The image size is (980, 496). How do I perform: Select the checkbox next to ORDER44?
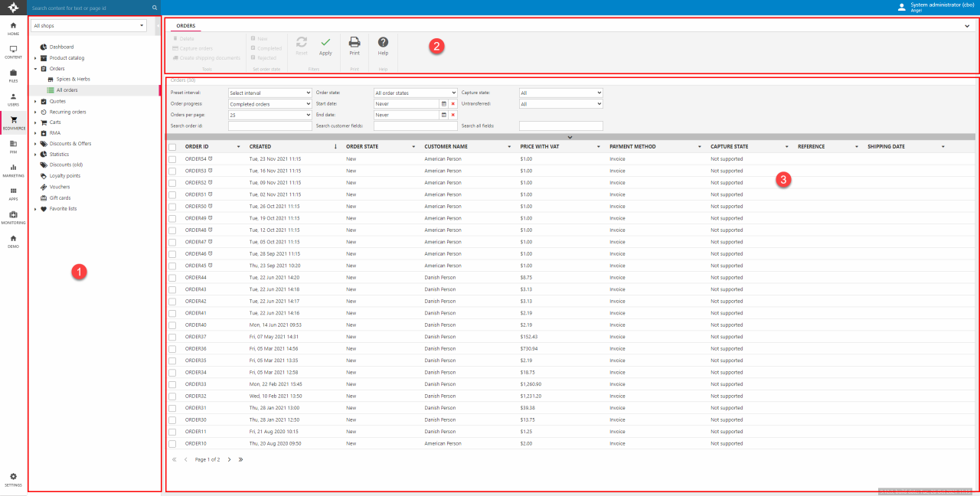172,278
